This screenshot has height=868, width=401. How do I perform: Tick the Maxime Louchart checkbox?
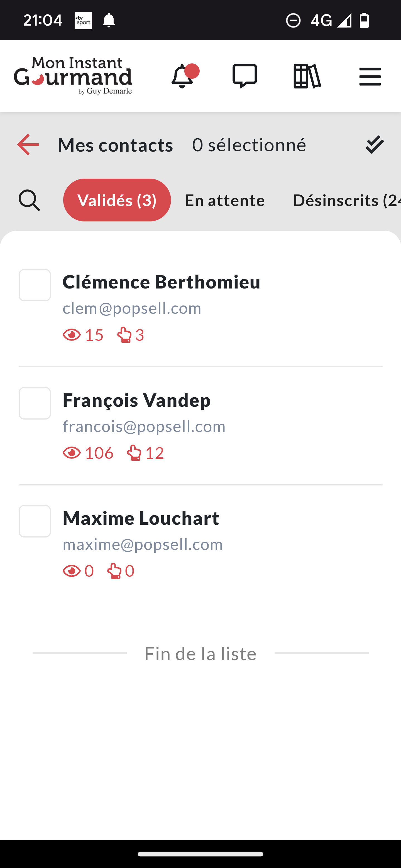(x=35, y=521)
